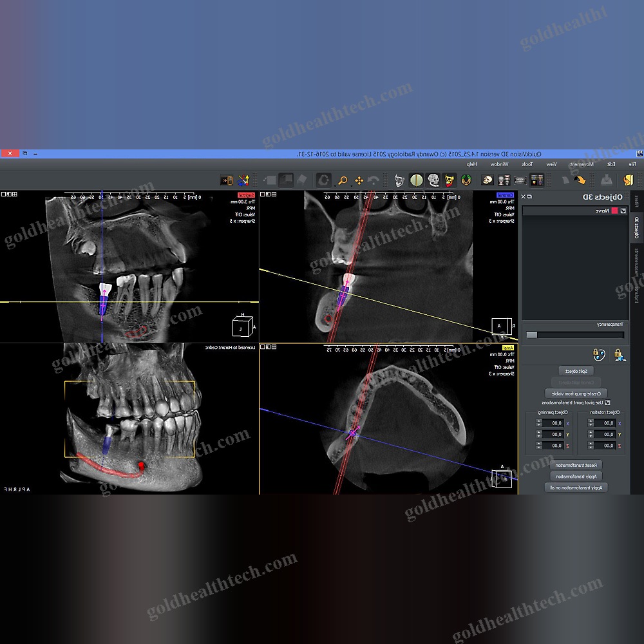The height and width of the screenshot is (644, 644).
Task: Click the Reset transformation button
Action: [x=576, y=466]
